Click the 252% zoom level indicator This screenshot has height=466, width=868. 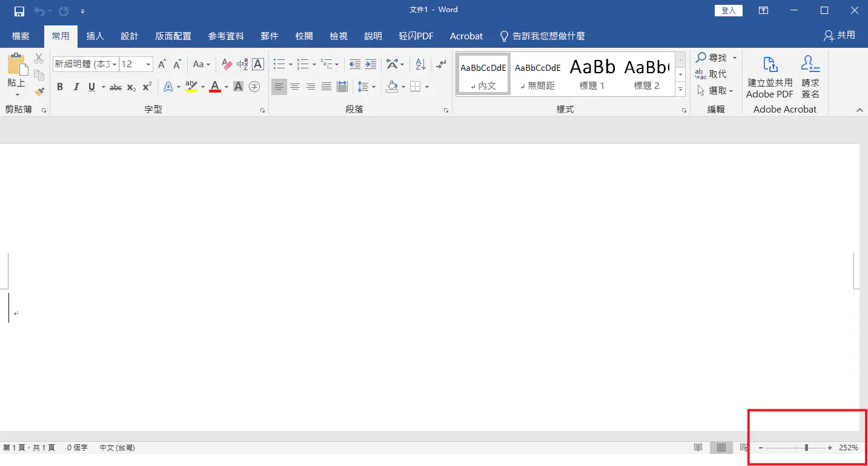pyautogui.click(x=849, y=448)
